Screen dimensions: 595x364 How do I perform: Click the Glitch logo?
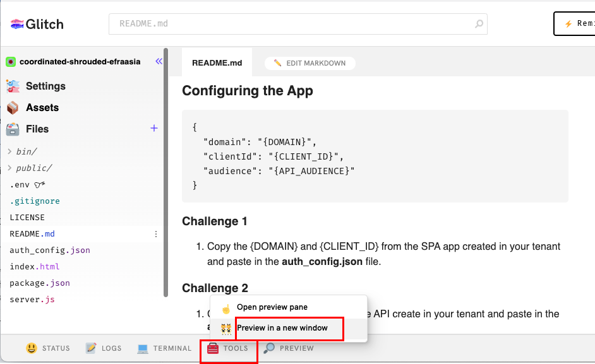coord(37,24)
